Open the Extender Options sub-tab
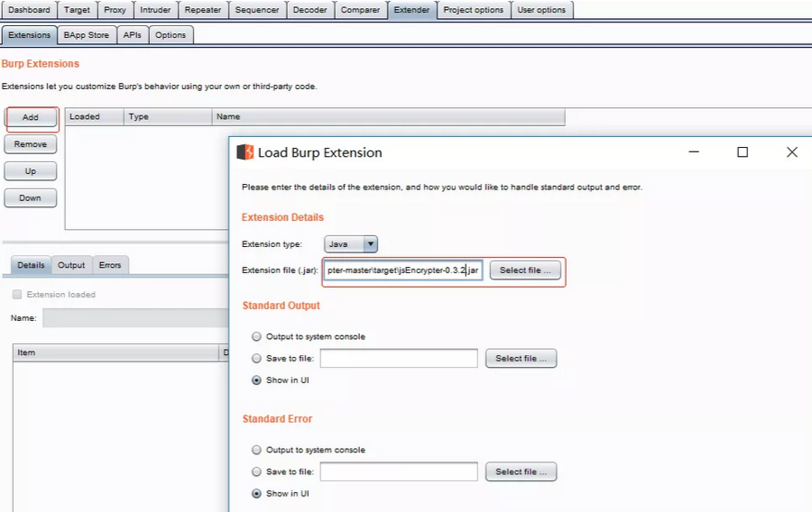Screen dimensions: 812x512 [x=171, y=34]
